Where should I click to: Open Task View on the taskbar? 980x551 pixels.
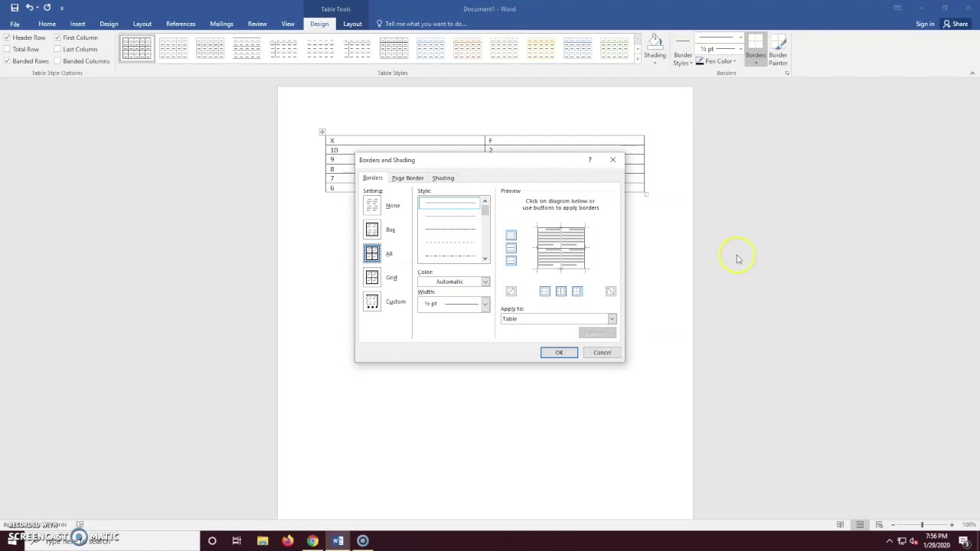click(237, 541)
